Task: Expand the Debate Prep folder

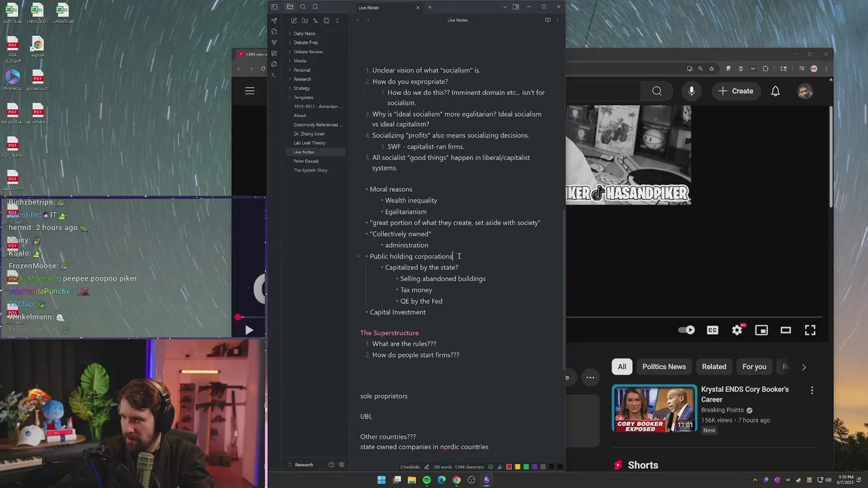Action: click(x=290, y=43)
